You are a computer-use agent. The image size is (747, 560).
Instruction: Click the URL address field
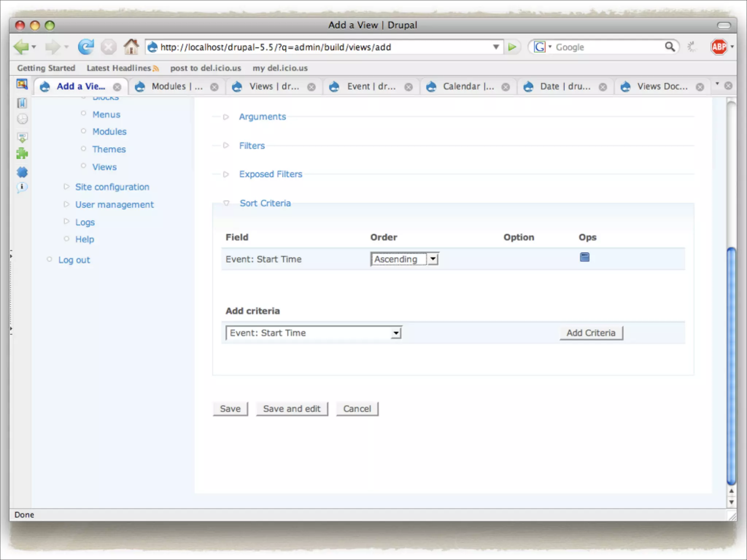[321, 47]
